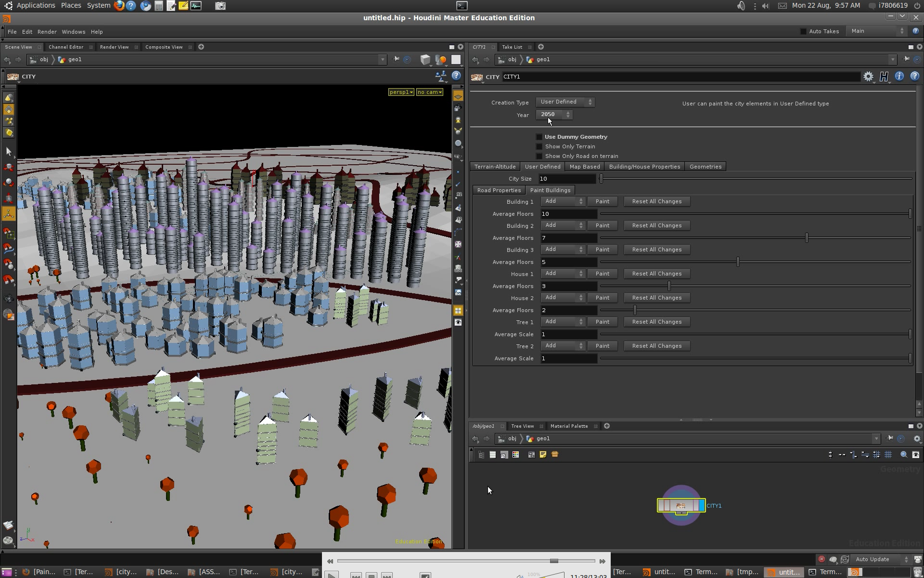Image resolution: width=924 pixels, height=578 pixels.
Task: Click Paint button for House 1
Action: [603, 274]
